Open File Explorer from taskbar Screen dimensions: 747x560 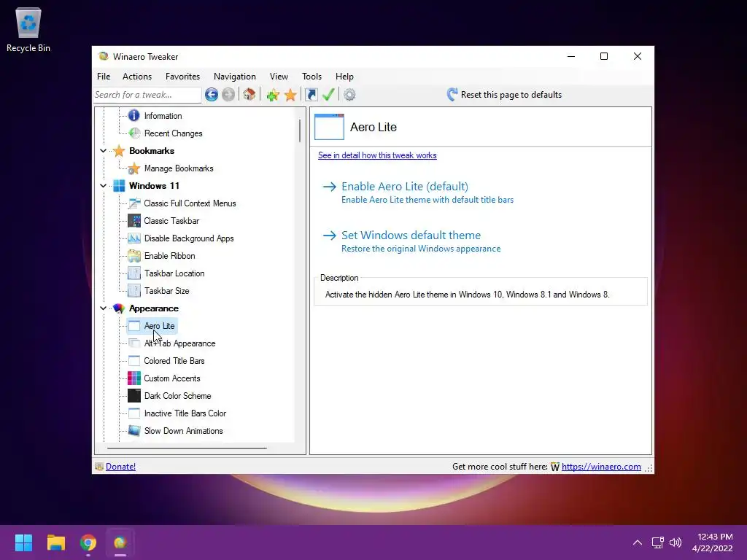(56, 542)
